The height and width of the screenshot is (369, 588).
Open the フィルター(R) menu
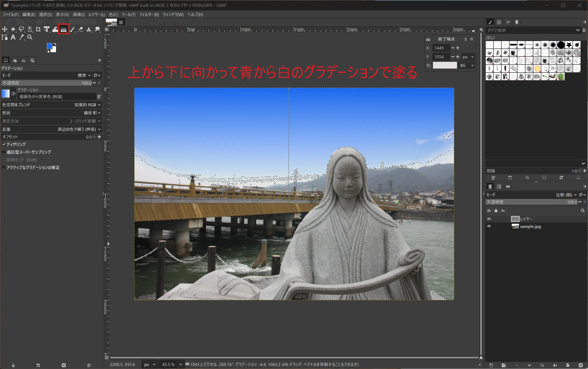click(x=149, y=15)
